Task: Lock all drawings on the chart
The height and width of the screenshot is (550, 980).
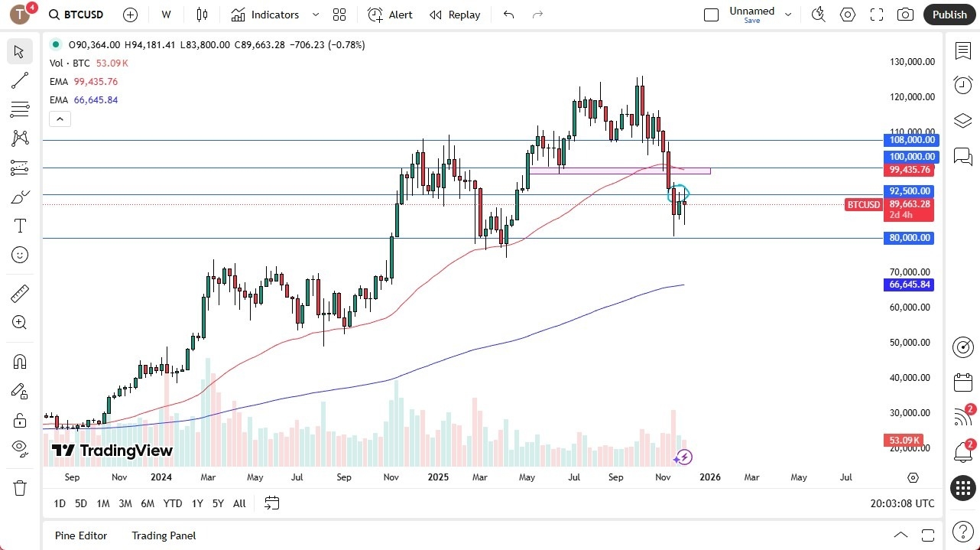Action: (19, 420)
